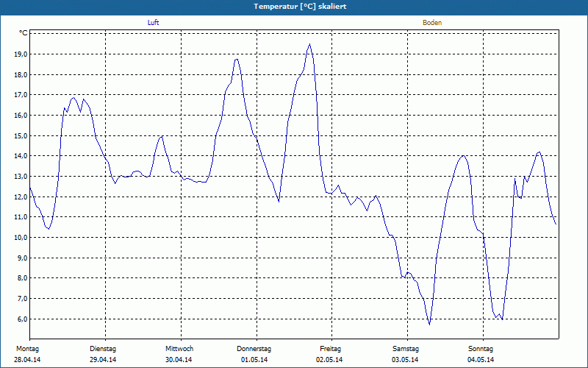The image size is (588, 368).
Task: Select the 9,0 y-axis value
Action: coord(23,258)
